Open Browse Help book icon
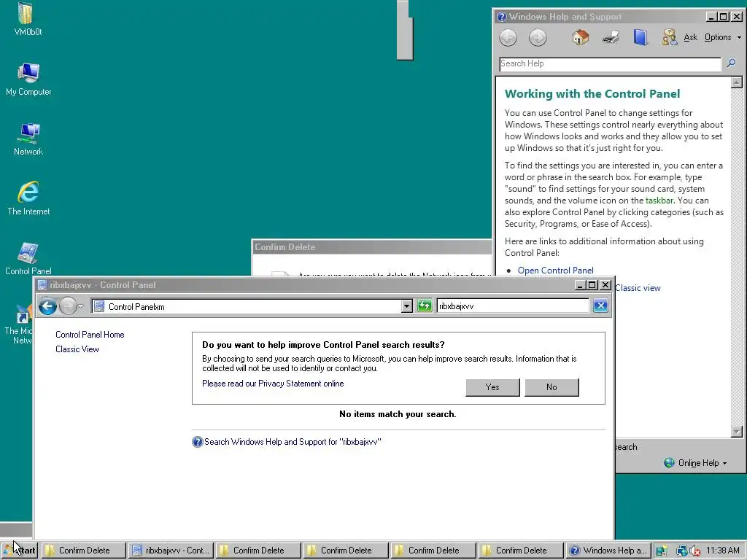Image resolution: width=747 pixels, height=560 pixels. (640, 37)
